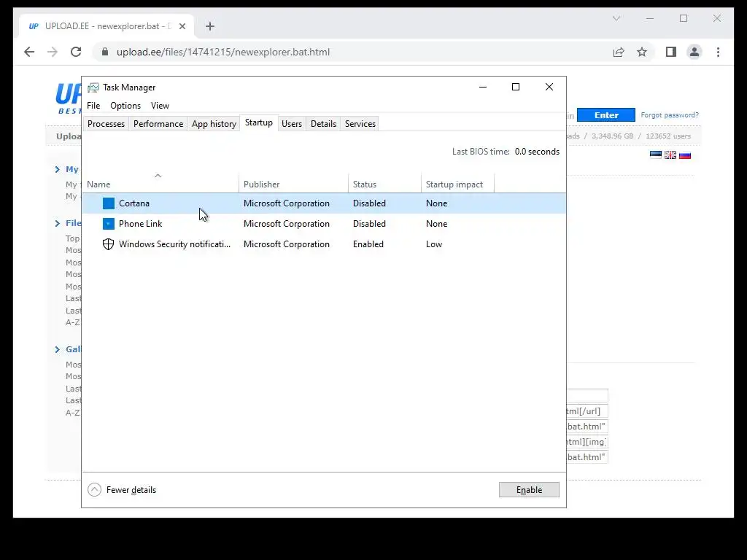
Task: Click the padlock site info icon
Action: coord(105,52)
